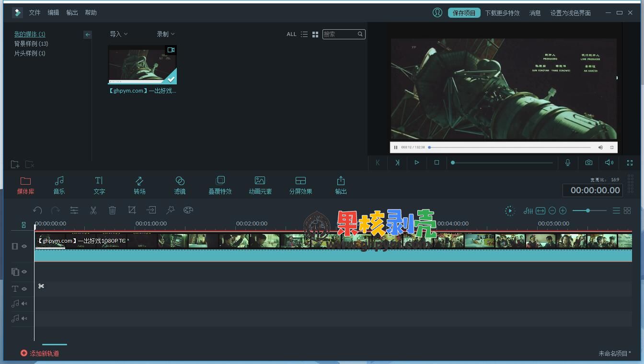Step to the next frame in preview
Viewport: 644px width, 364px height.
click(397, 163)
